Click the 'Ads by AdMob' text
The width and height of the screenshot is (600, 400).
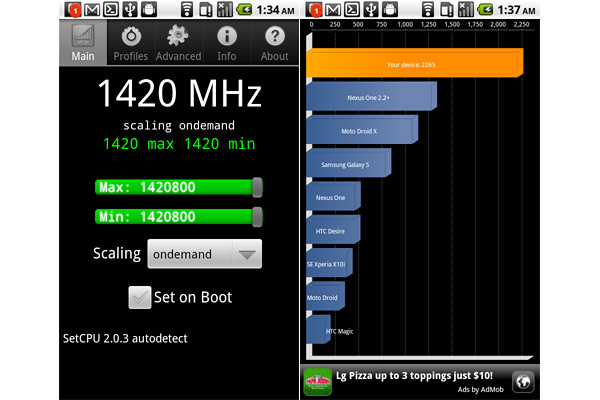481,390
